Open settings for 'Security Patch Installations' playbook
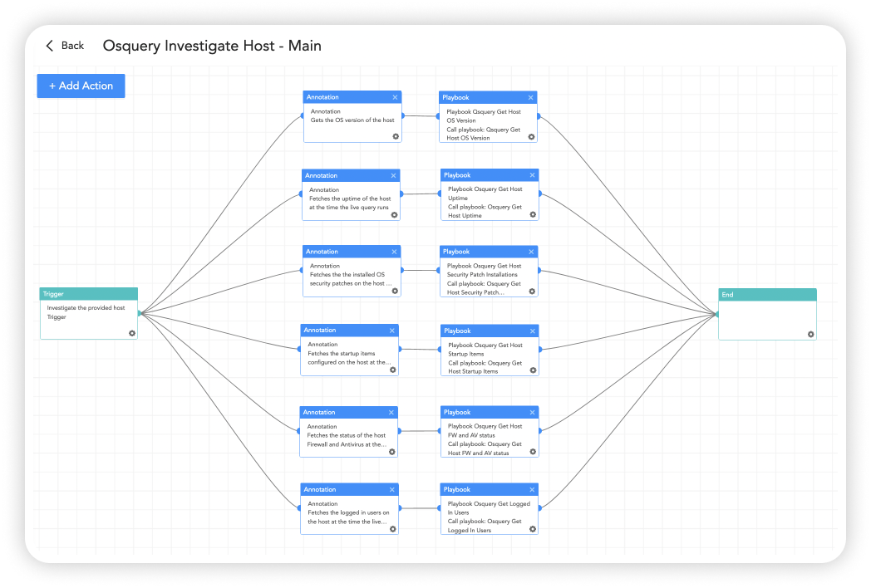Viewport: 871px width, 588px height. click(532, 292)
